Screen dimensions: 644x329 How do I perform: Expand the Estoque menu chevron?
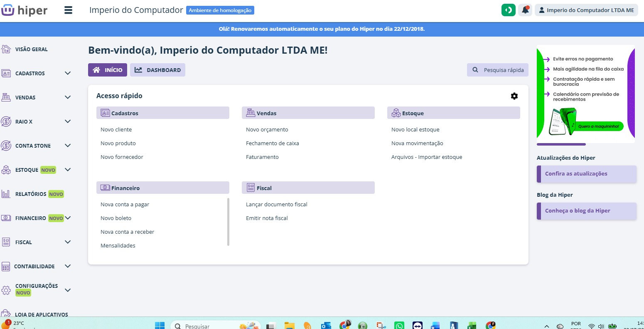68,170
